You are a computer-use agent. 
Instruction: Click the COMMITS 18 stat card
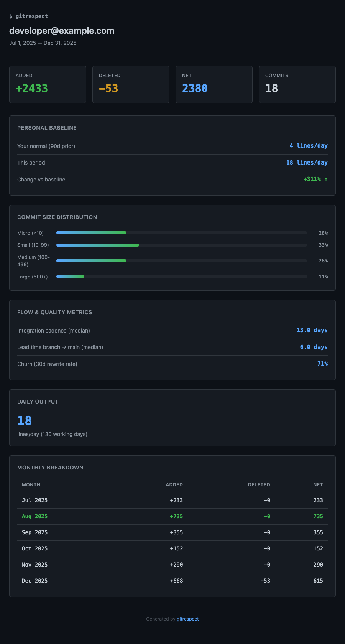tap(297, 84)
